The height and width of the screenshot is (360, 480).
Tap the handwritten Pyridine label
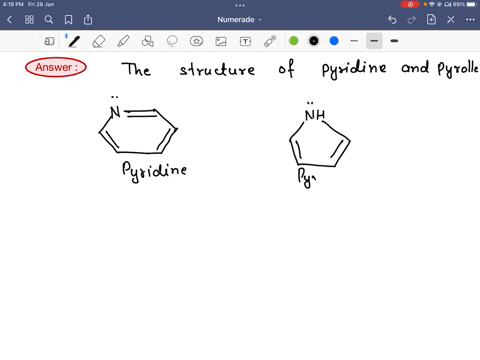coord(154,171)
